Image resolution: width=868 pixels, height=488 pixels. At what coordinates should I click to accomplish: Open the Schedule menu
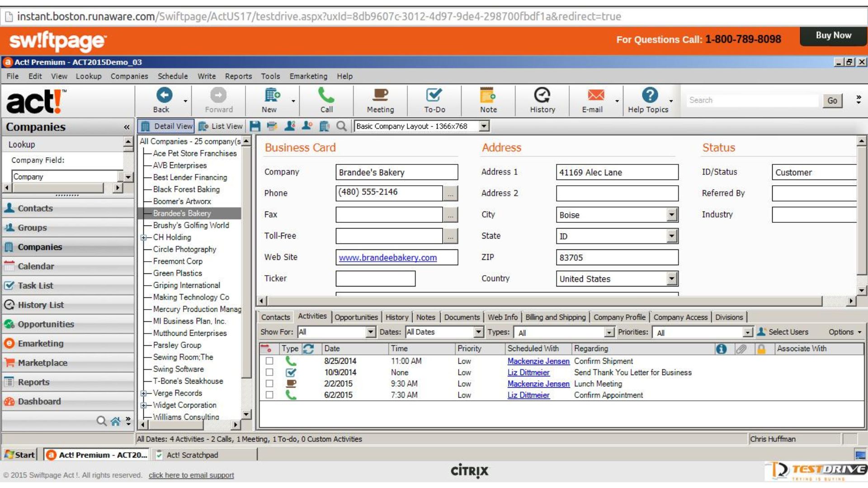(173, 76)
